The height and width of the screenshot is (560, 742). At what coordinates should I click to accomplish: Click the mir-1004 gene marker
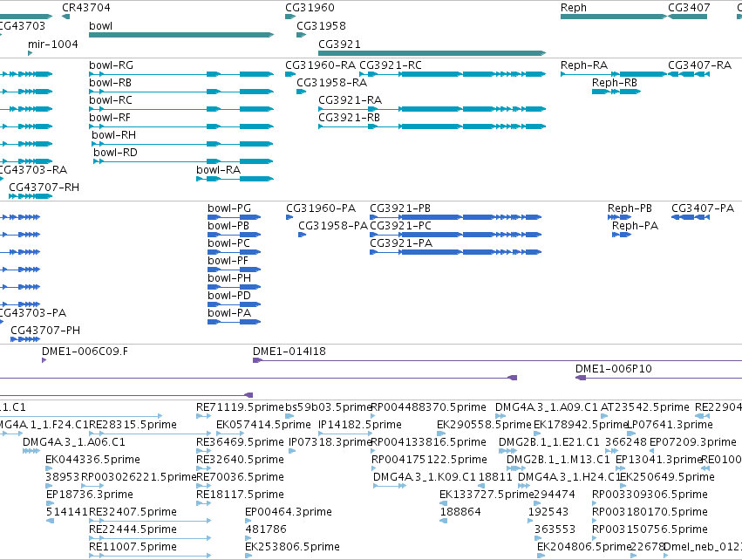[x=31, y=53]
